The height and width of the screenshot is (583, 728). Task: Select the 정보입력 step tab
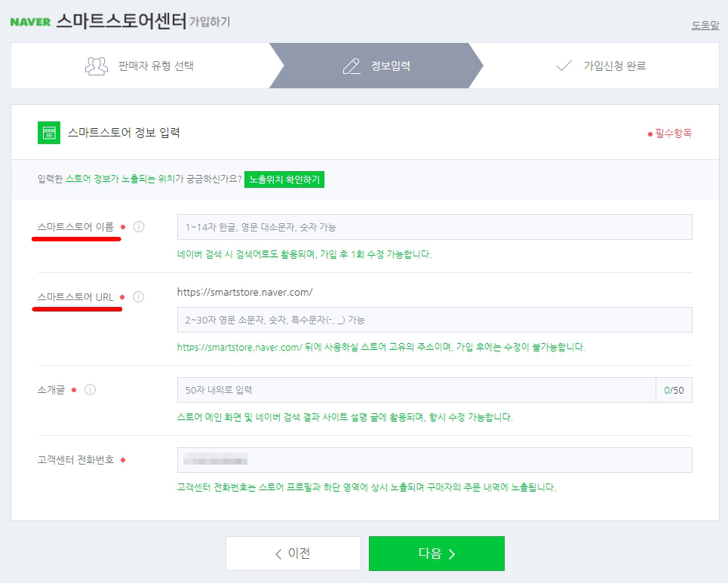[376, 66]
